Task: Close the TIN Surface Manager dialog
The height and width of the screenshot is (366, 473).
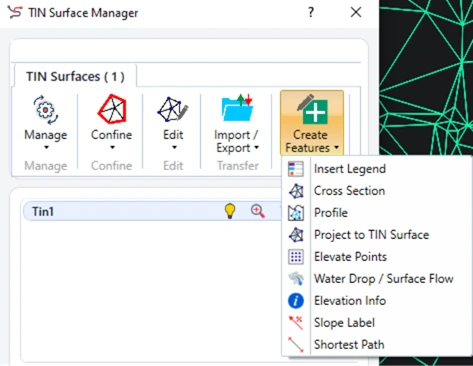Action: 356,13
